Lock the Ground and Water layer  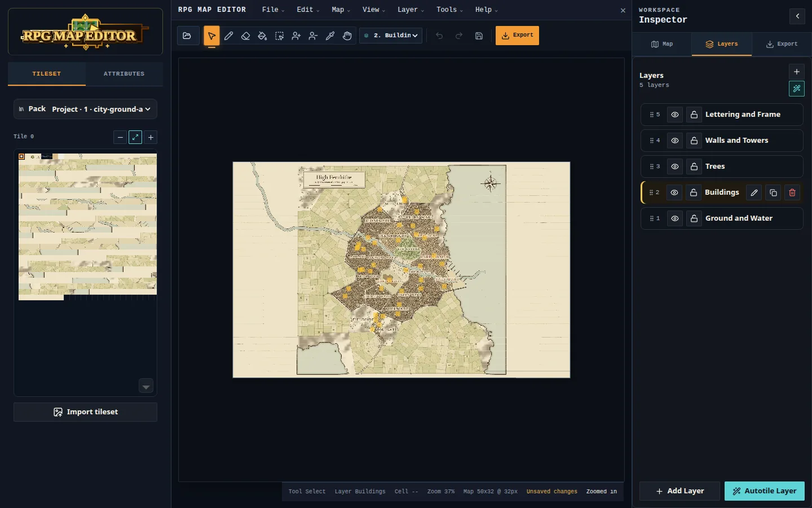click(694, 218)
